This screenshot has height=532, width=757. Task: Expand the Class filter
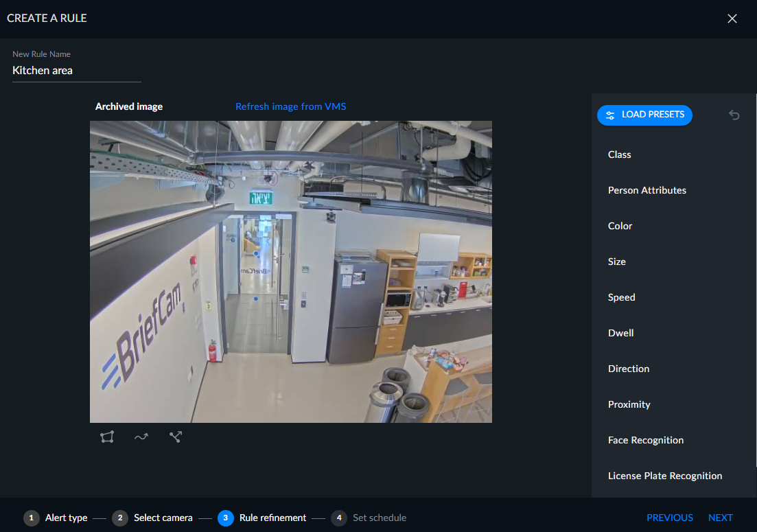coord(620,154)
